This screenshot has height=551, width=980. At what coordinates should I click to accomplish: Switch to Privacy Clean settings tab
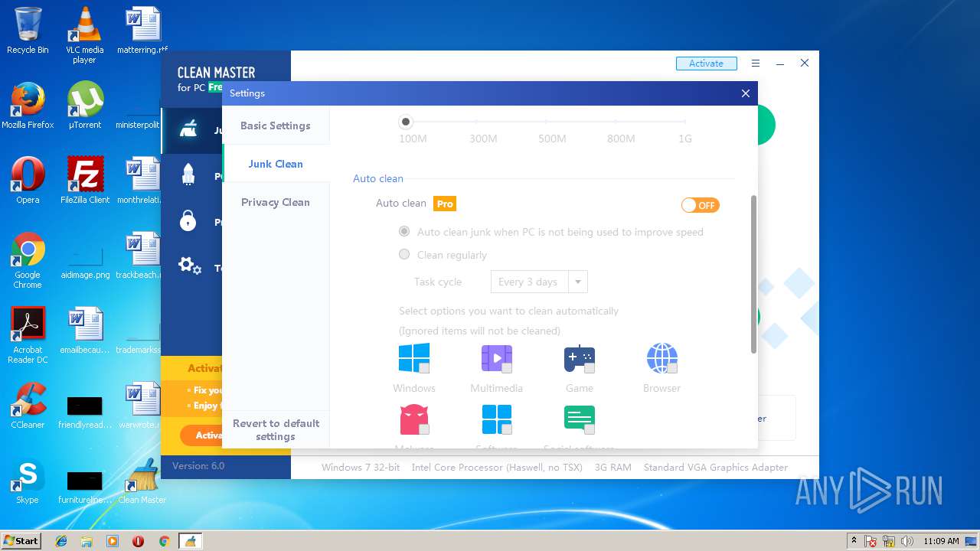(276, 202)
